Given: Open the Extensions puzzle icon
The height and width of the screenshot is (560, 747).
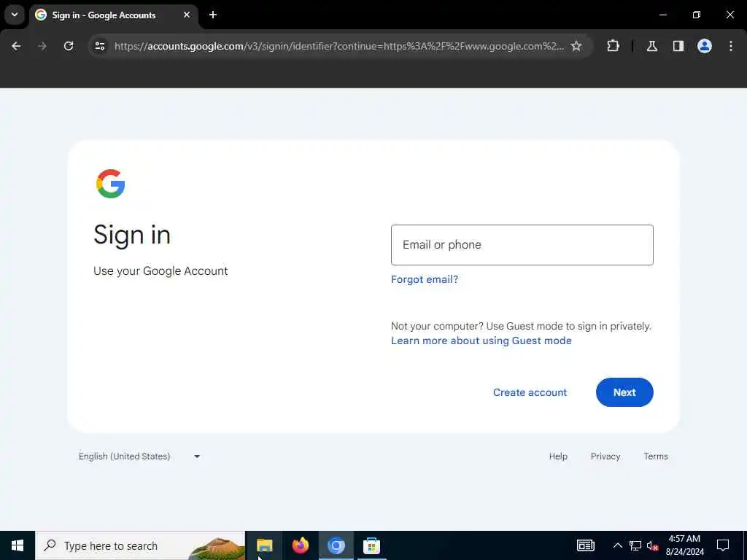Looking at the screenshot, I should tap(613, 46).
